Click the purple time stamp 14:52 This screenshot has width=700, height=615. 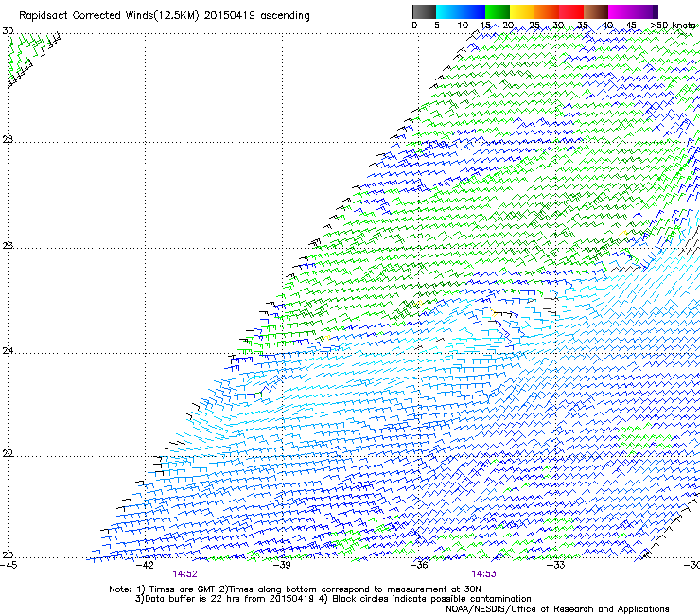coord(184,574)
